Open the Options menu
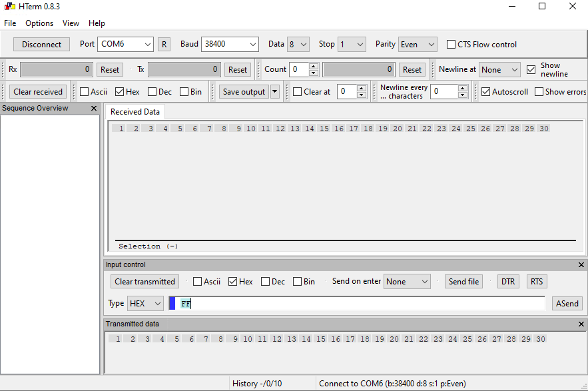The height and width of the screenshot is (391, 588). [39, 23]
